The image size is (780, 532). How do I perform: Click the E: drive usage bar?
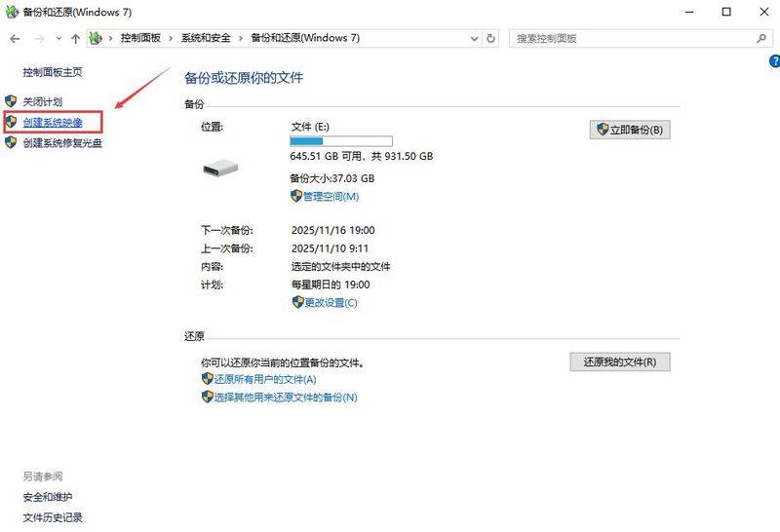(341, 141)
